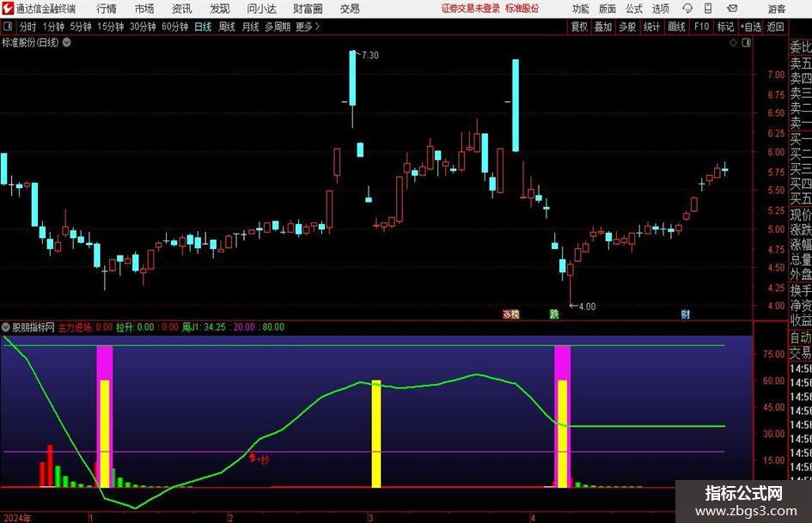Viewport: 812px width, 523px height.
Task: Open the 财富圈 menu
Action: click(x=308, y=9)
